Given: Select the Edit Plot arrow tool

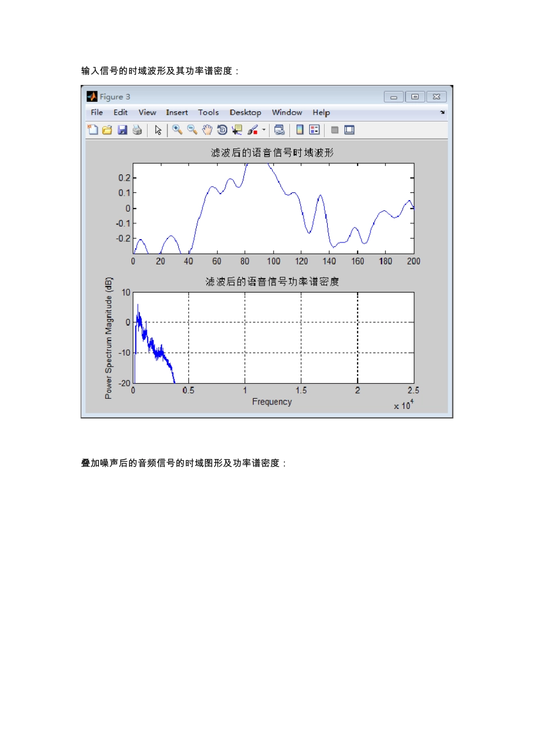Looking at the screenshot, I should 158,130.
